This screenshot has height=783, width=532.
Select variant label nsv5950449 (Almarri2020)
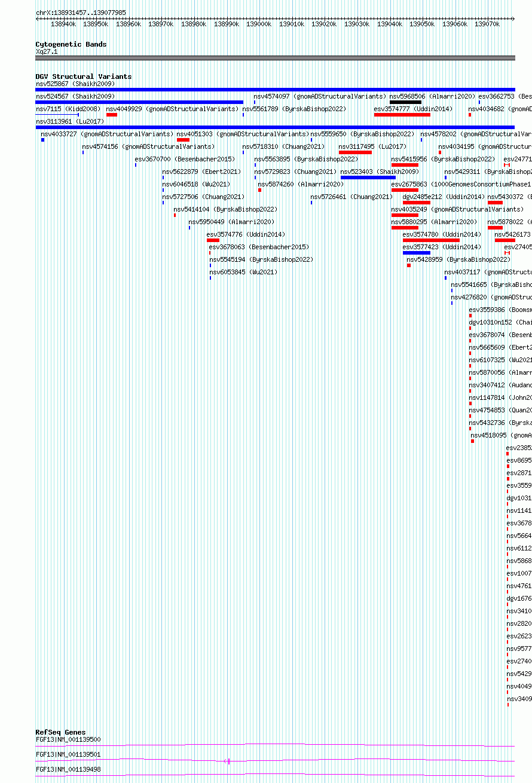click(x=232, y=222)
